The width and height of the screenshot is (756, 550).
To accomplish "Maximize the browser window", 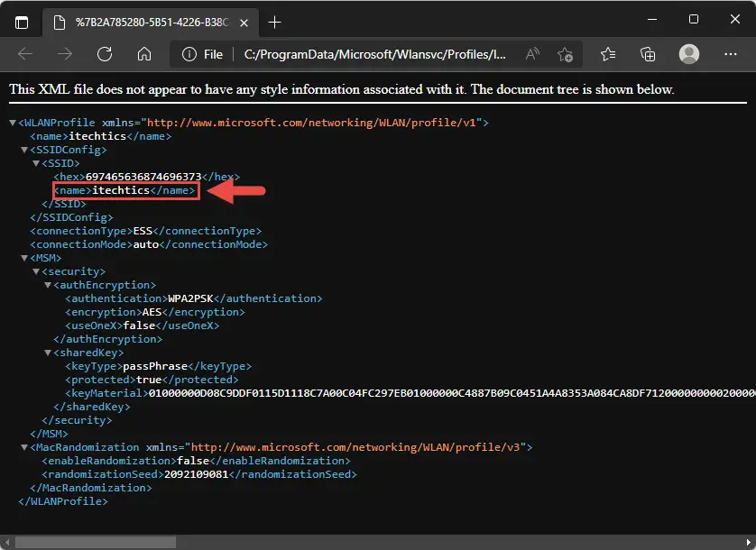I will coord(694,19).
